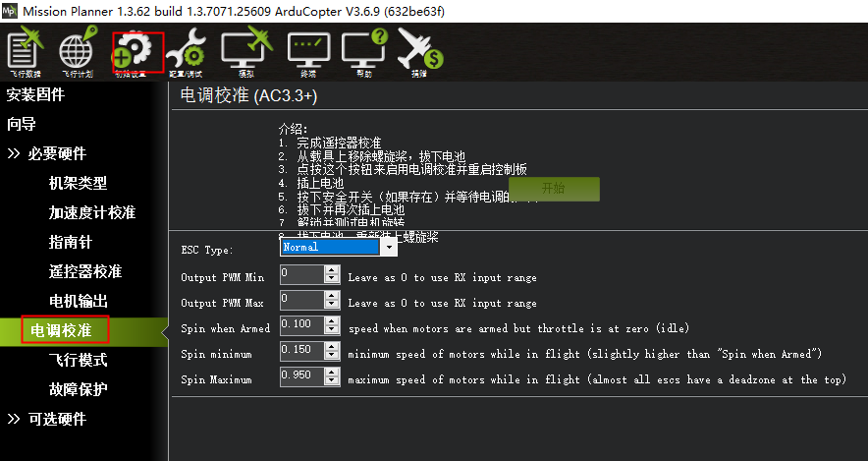Open 飞行模式 flight modes page

pos(78,360)
